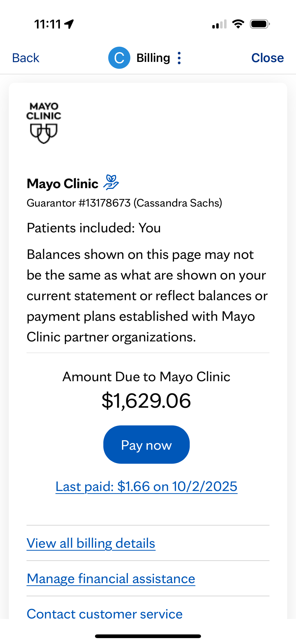296x644 pixels.
Task: Tap the cellular signal bars icon
Action: (219, 24)
